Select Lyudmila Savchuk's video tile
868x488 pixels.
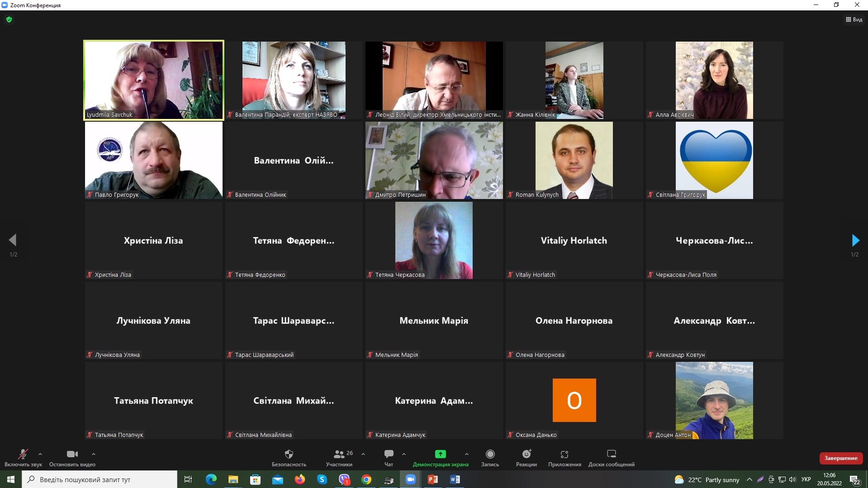point(154,81)
